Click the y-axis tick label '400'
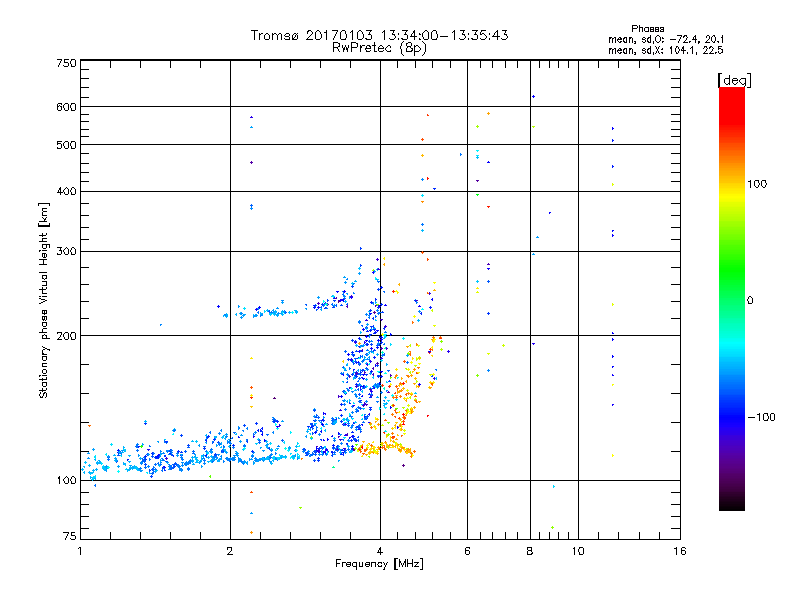Viewport: 800px width, 600px height. click(66, 191)
